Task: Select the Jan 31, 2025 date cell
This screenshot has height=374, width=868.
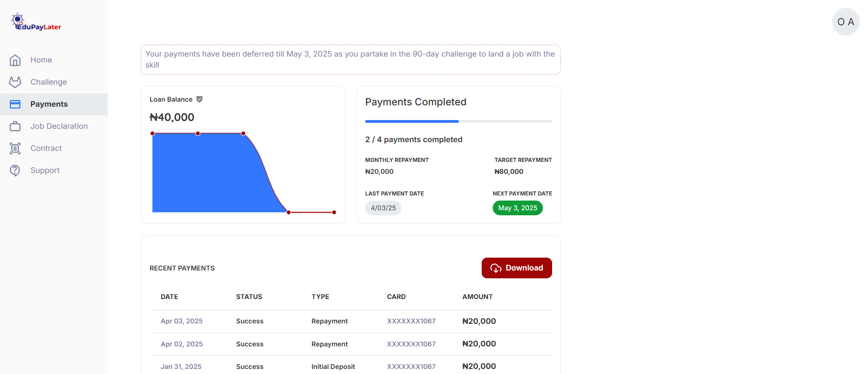Action: point(181,367)
